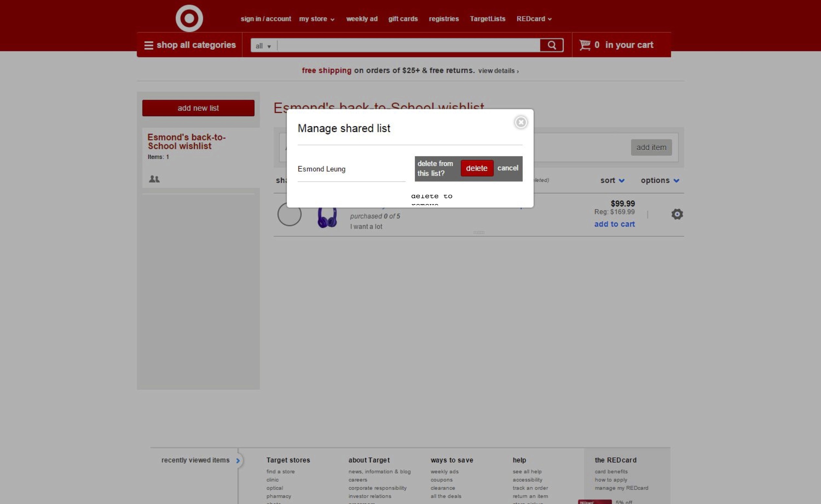Click clearance footer link
821x504 pixels.
tap(443, 488)
